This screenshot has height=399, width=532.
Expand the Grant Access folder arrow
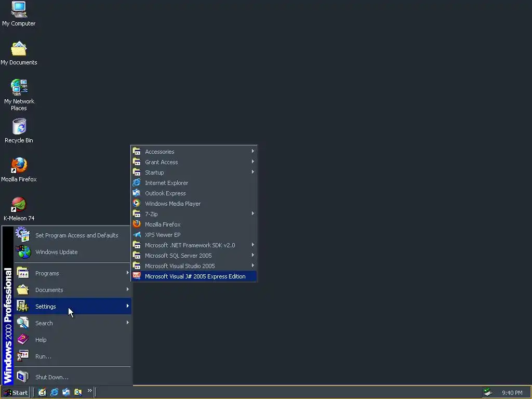[253, 162]
